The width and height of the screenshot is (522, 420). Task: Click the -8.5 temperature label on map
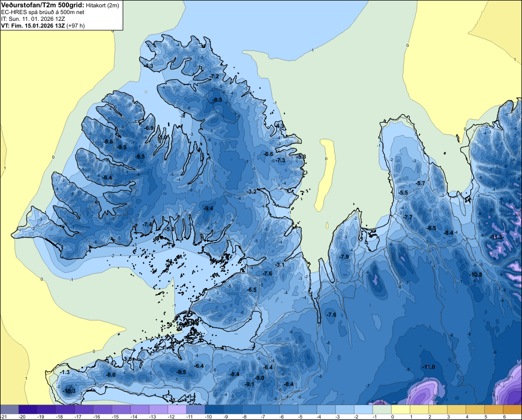(432, 229)
